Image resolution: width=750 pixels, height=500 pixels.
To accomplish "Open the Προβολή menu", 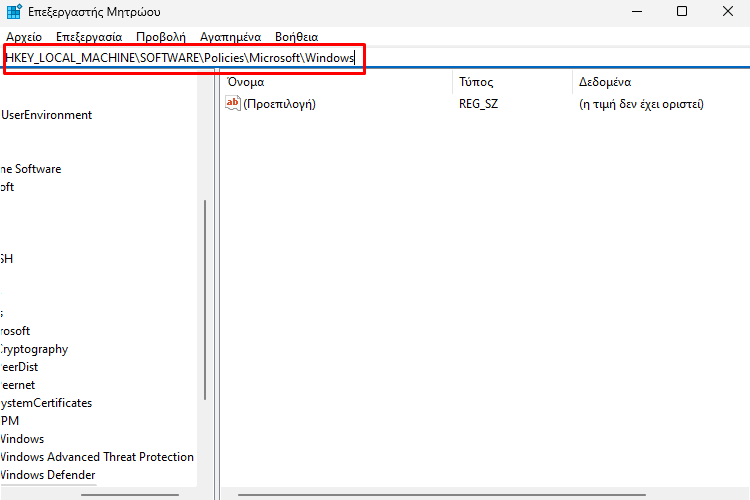I will (x=161, y=37).
